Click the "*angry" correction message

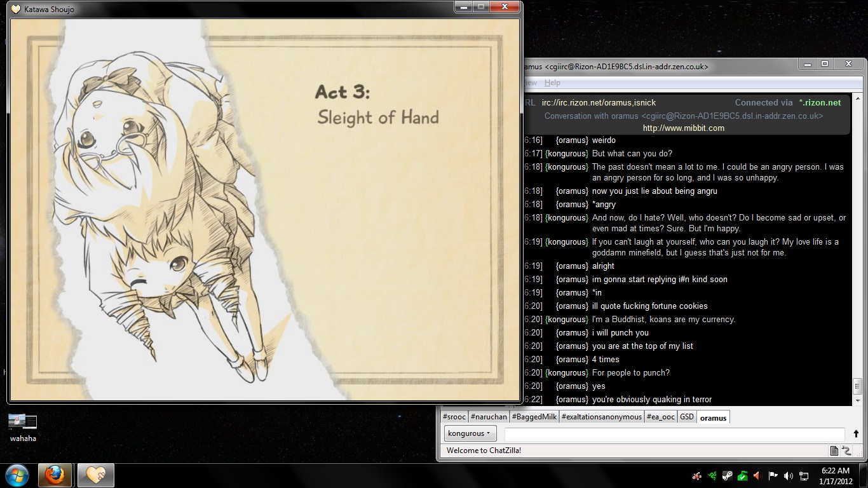pos(604,204)
